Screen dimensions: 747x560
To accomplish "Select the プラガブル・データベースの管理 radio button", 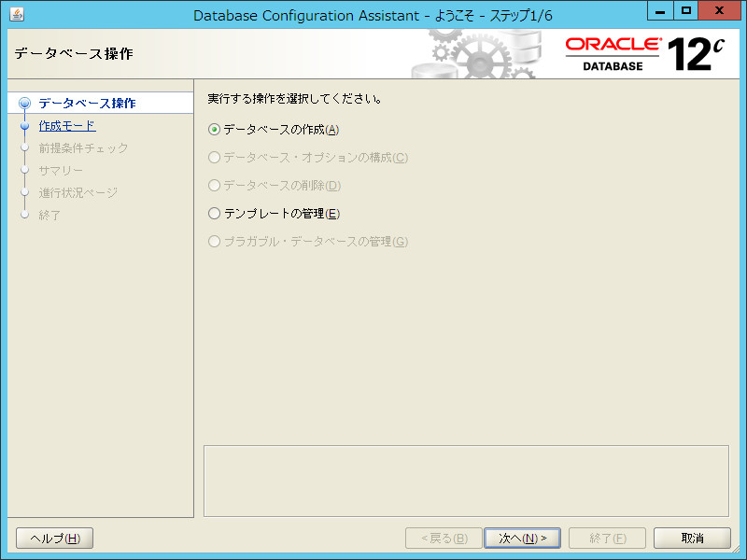I will 213,242.
